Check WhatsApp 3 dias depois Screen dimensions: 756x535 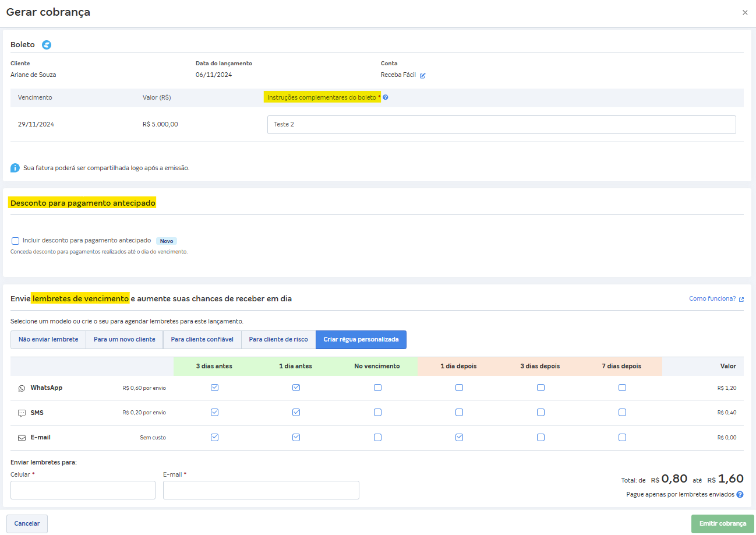click(540, 388)
